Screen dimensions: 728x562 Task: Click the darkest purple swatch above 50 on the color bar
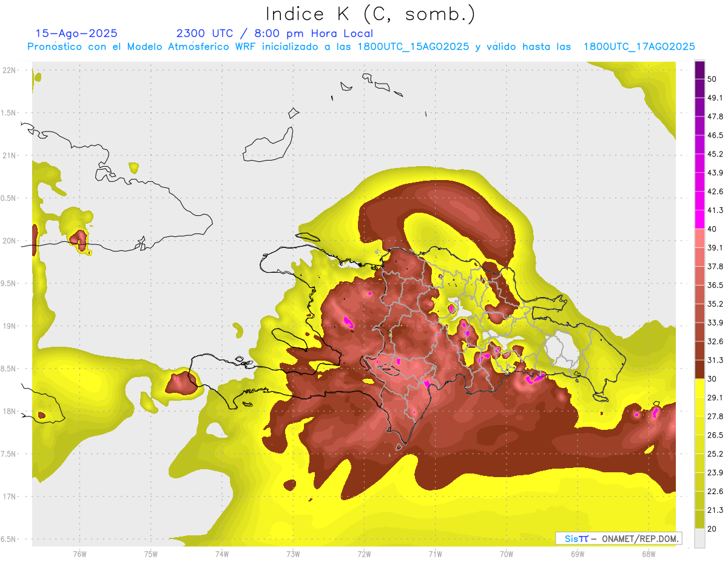699,70
